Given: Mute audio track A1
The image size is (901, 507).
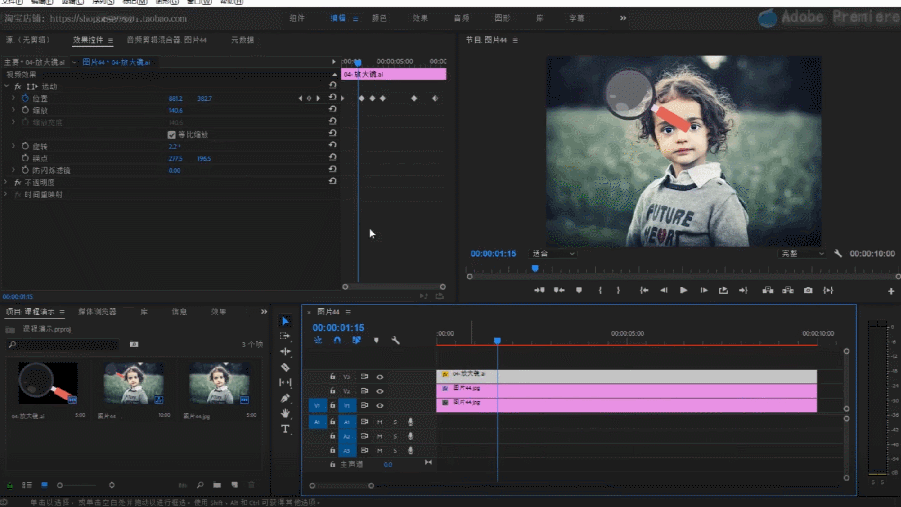Looking at the screenshot, I should (380, 422).
